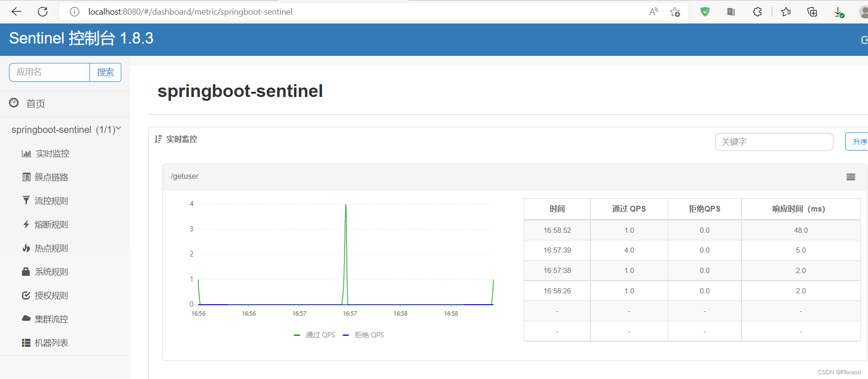Click the browser back arrow
The width and height of the screenshot is (868, 379).
pyautogui.click(x=17, y=11)
